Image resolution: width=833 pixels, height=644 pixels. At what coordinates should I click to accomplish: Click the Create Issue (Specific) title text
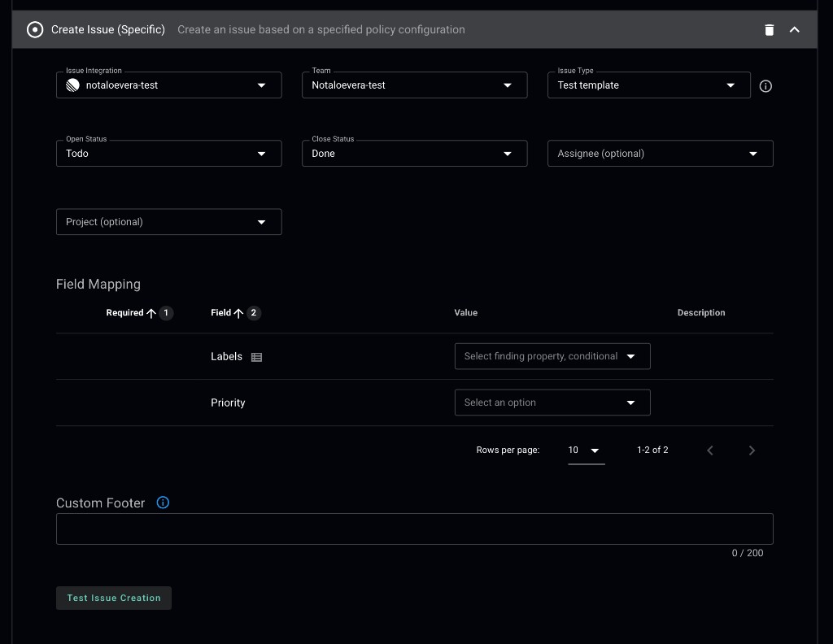[108, 30]
